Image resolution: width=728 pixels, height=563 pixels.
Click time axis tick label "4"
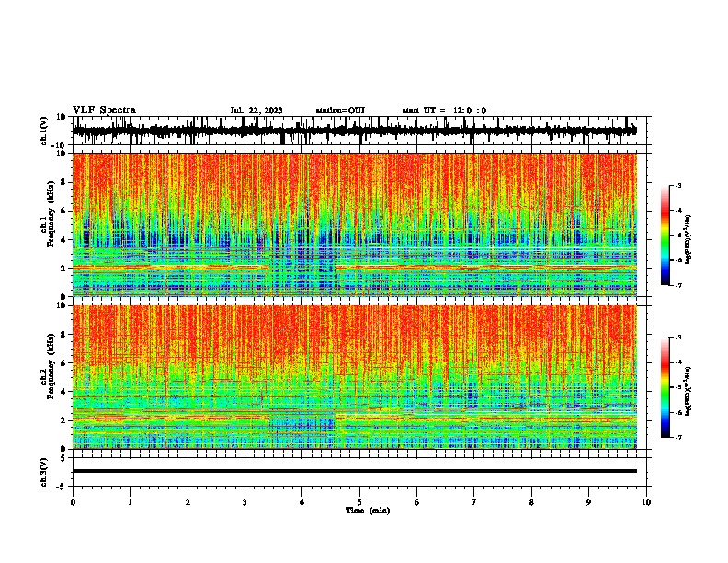pyautogui.click(x=302, y=502)
